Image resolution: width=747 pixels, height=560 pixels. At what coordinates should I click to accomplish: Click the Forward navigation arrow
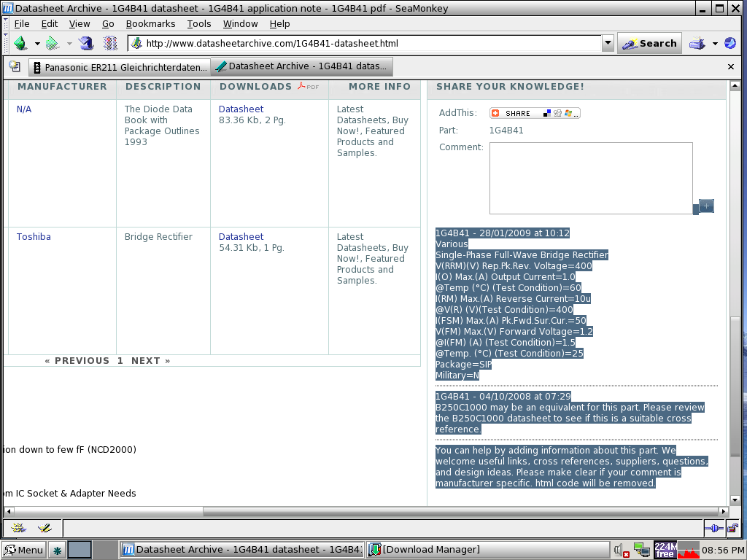[x=52, y=43]
